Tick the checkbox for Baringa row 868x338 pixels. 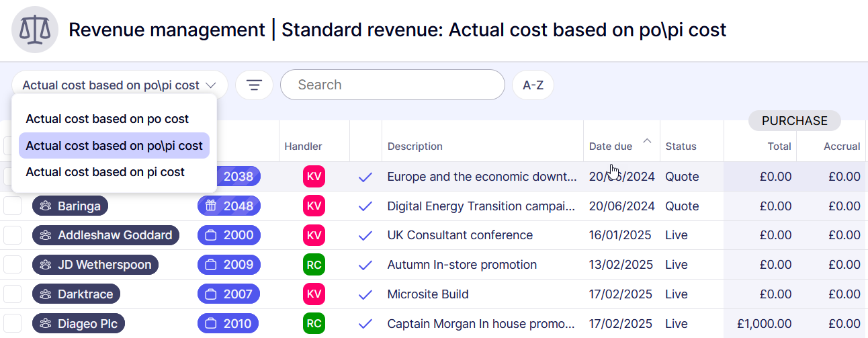(x=13, y=206)
